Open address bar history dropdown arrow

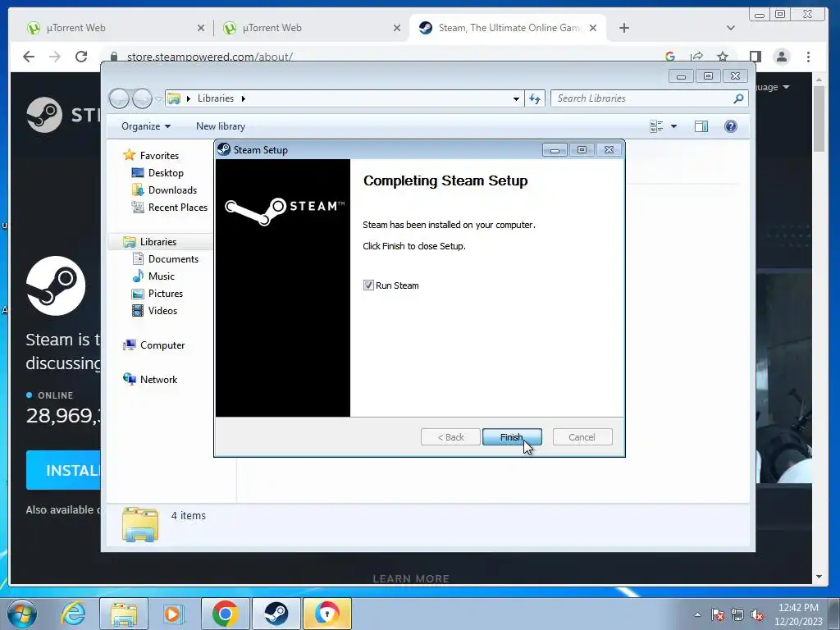click(x=516, y=98)
